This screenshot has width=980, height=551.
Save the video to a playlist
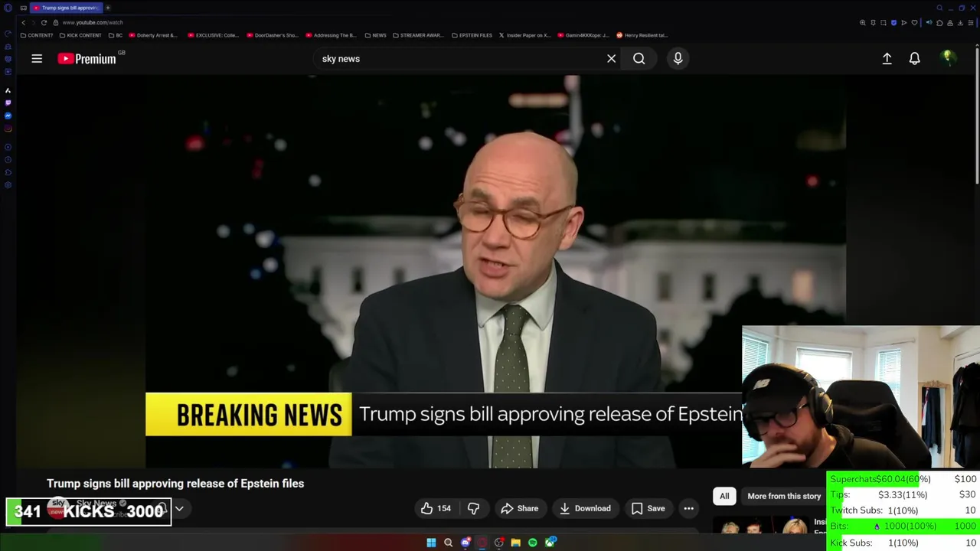[x=648, y=508]
